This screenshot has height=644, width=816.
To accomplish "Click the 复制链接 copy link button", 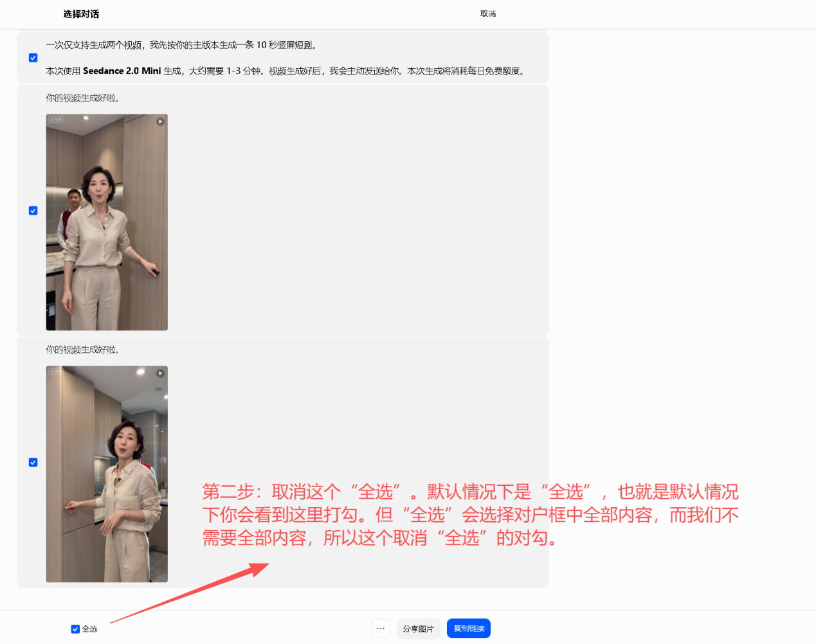I will pos(469,629).
